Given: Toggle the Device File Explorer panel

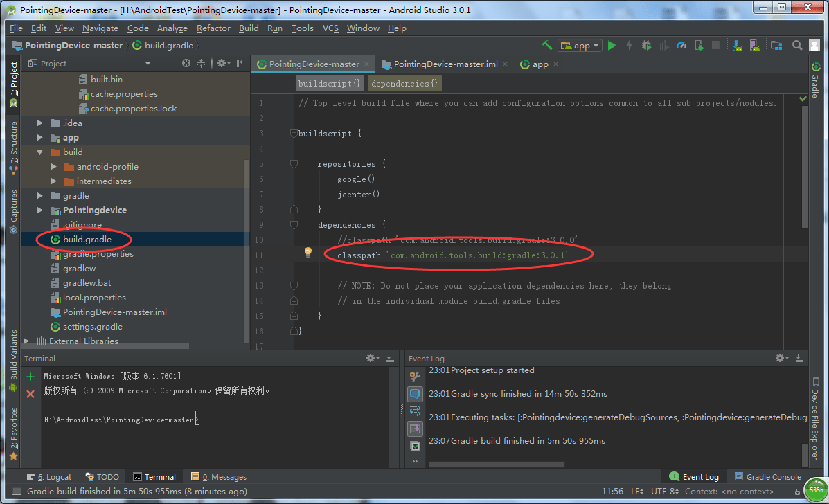Looking at the screenshot, I should (x=816, y=412).
